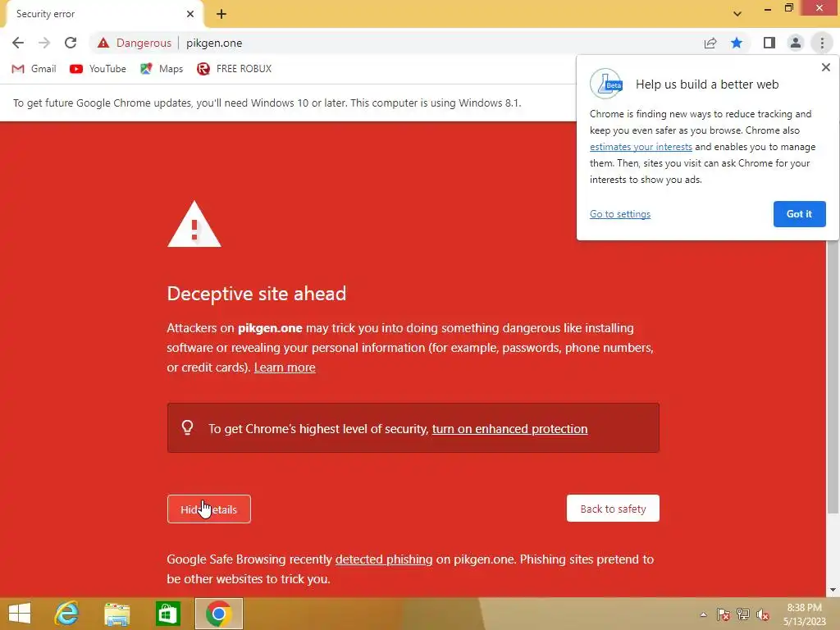The image size is (840, 630).
Task: Click the Dangerous site label
Action: (x=144, y=43)
